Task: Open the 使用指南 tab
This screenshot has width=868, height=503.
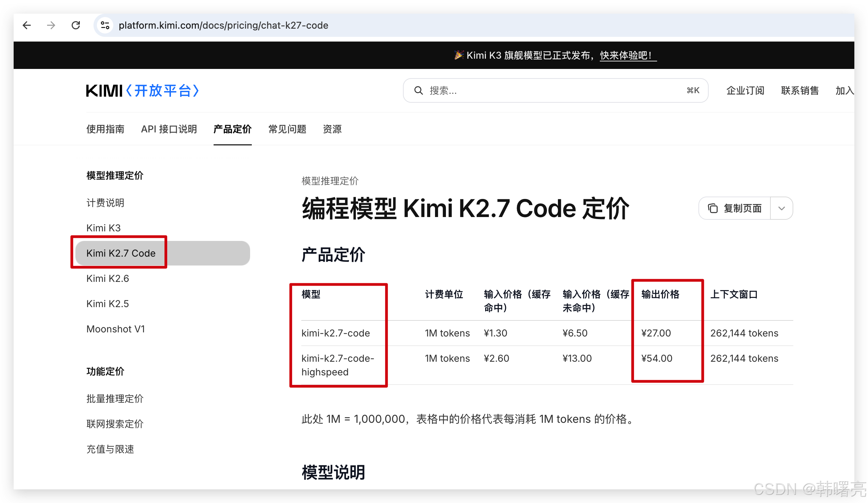Action: [x=105, y=129]
